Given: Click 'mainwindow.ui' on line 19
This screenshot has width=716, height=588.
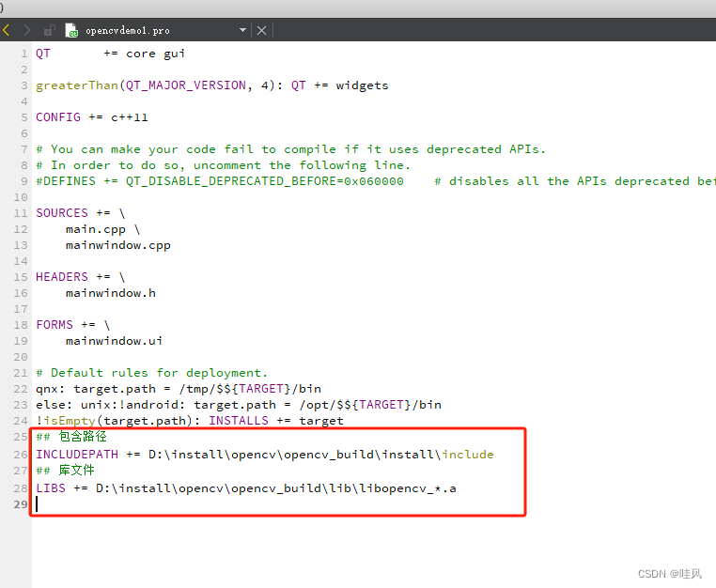Looking at the screenshot, I should tap(114, 341).
